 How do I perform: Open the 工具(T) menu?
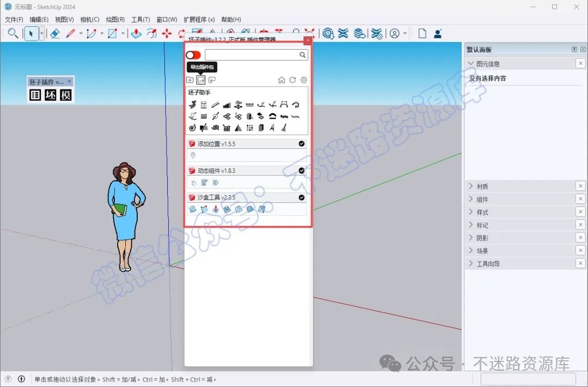coord(140,20)
